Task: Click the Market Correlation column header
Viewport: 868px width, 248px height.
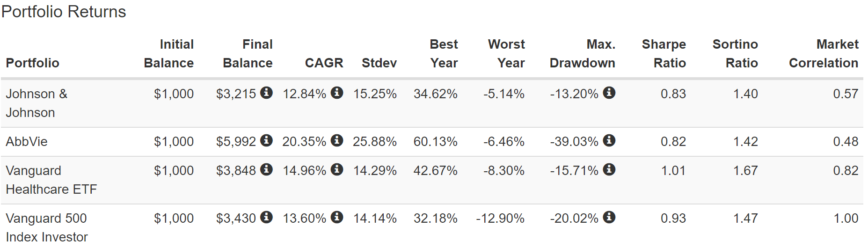Action: click(x=823, y=53)
